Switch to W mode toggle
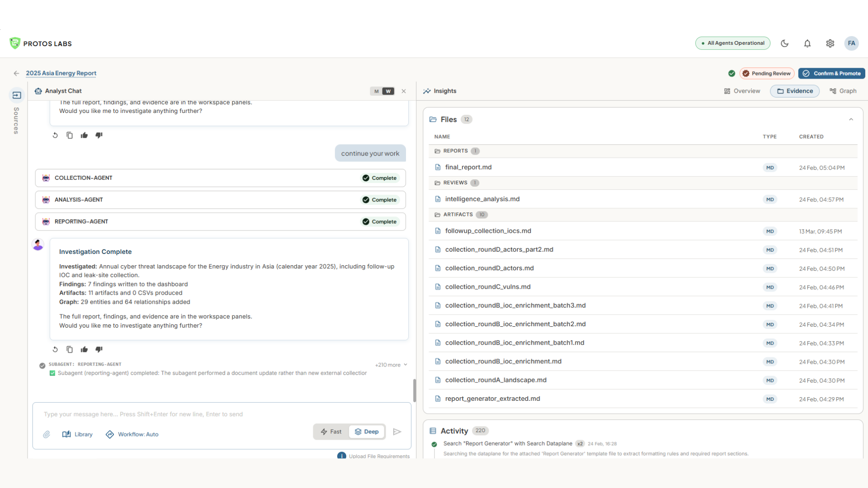 point(388,91)
